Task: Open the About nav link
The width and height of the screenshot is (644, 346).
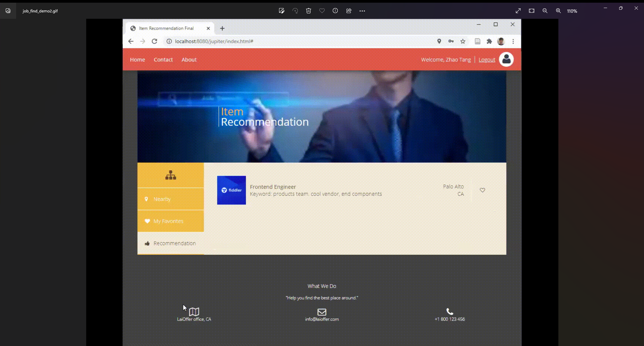Action: pos(189,60)
